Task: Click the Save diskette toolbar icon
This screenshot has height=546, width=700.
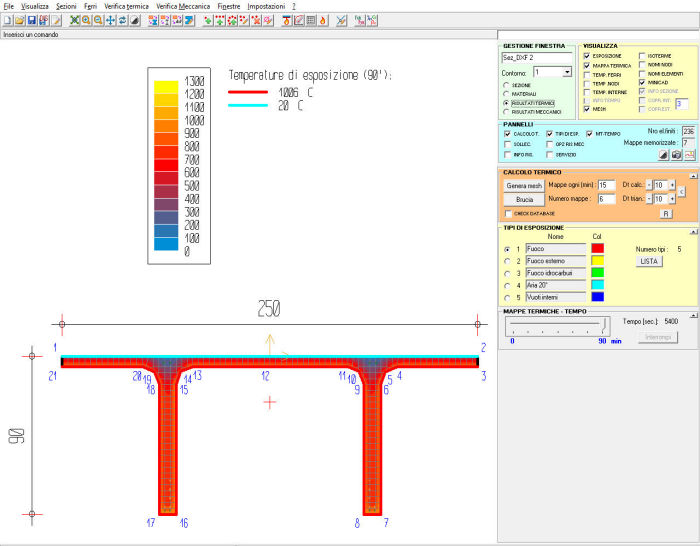Action: pyautogui.click(x=31, y=20)
